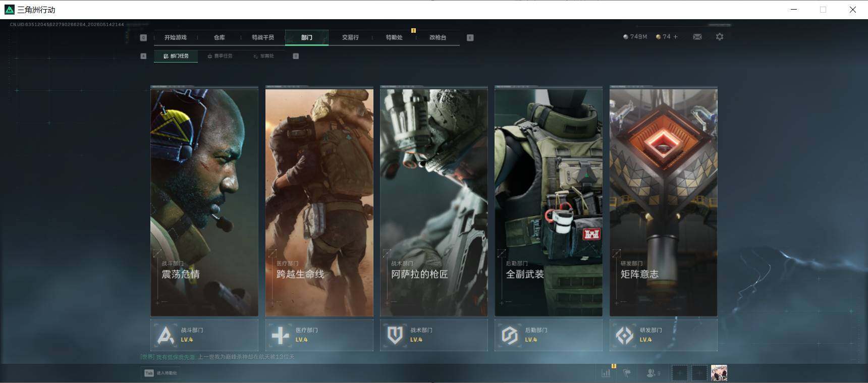The image size is (868, 383).
Task: Click the 医疗部门 cross emblem icon
Action: tap(281, 335)
